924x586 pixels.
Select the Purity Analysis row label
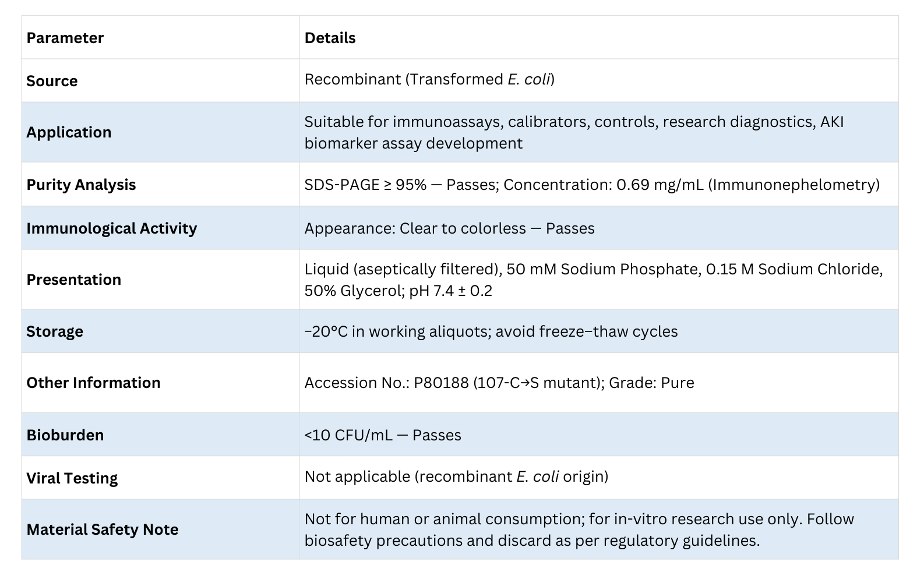(x=81, y=185)
